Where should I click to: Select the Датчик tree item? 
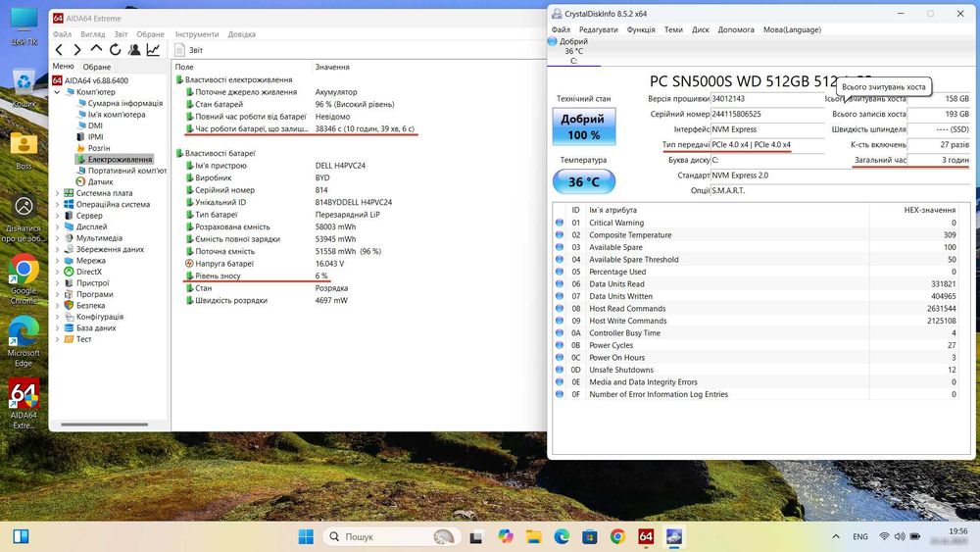click(x=100, y=182)
